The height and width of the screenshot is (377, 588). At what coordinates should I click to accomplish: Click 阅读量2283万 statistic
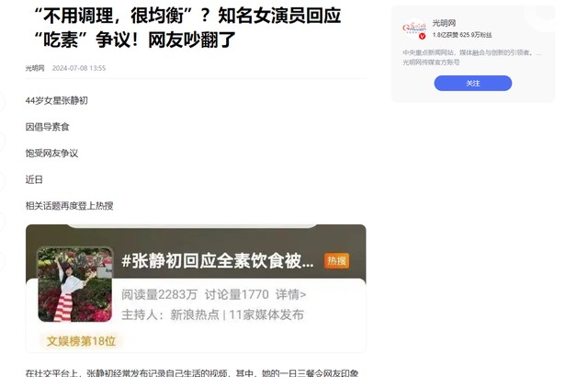pos(159,295)
